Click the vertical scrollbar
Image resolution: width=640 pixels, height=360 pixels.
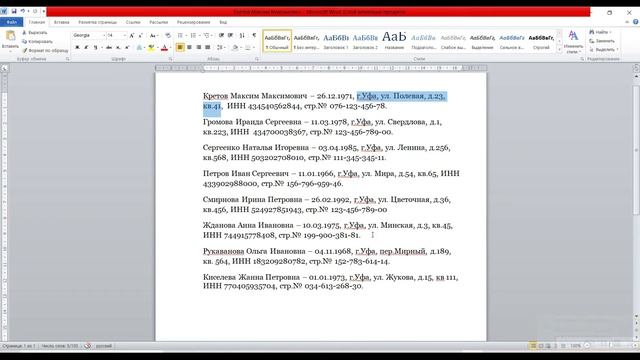[x=636, y=196]
